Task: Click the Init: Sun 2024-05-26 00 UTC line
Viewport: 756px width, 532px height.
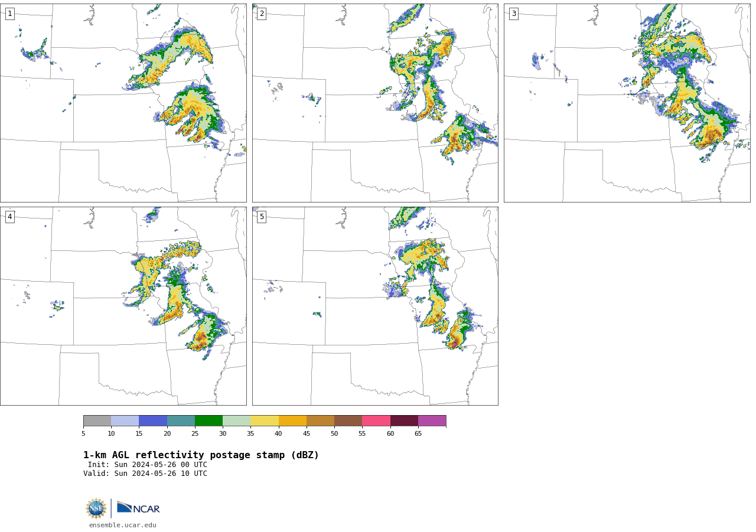Action: tap(148, 465)
